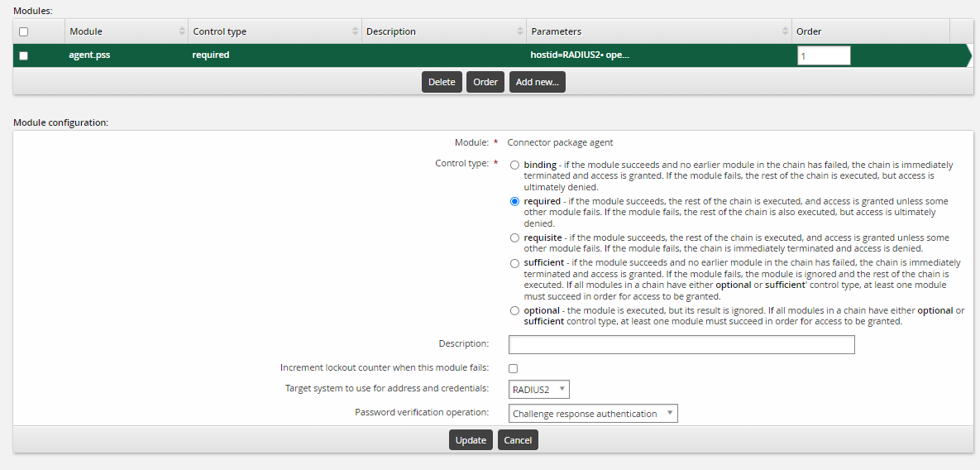Check the agent.pss row checkbox
980x470 pixels.
[23, 55]
